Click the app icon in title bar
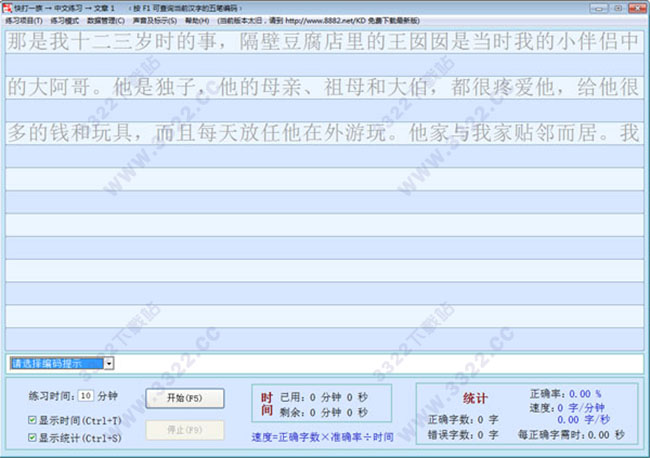The height and width of the screenshot is (458, 650). (x=7, y=7)
